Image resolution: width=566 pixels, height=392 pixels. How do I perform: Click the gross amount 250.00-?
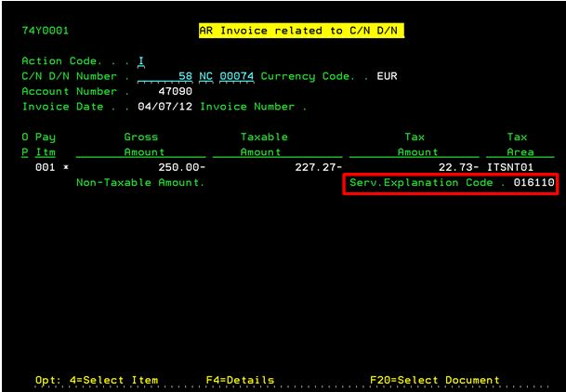(x=182, y=167)
